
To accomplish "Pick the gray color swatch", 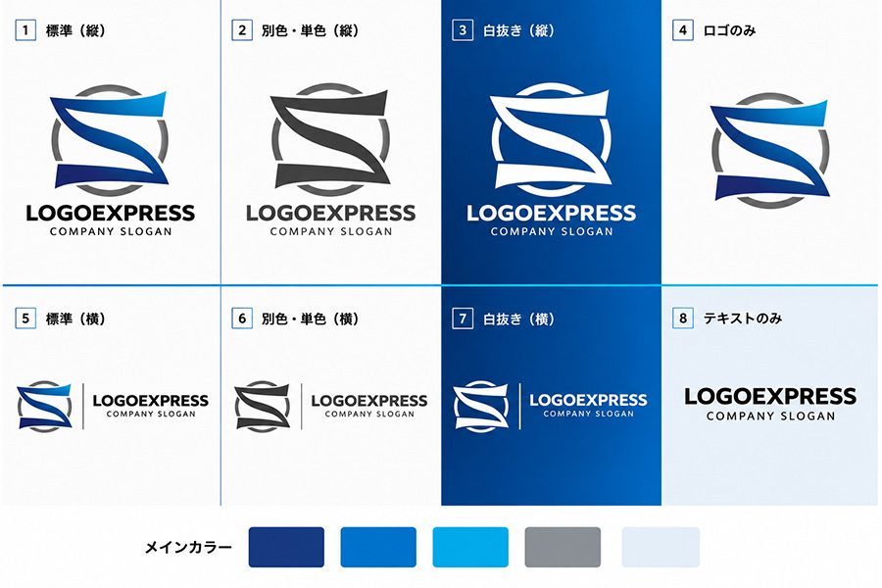I will click(x=563, y=547).
